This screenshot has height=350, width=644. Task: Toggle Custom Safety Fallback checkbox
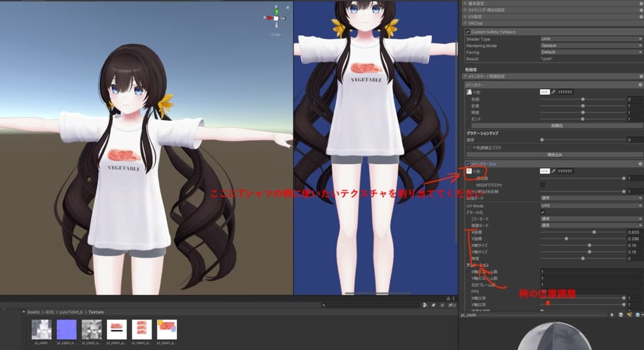(467, 31)
